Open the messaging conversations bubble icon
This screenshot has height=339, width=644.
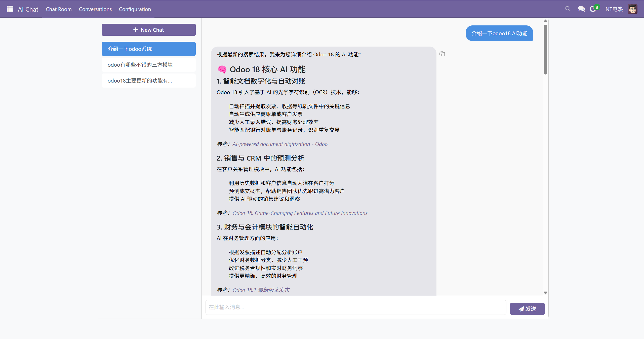pos(581,9)
